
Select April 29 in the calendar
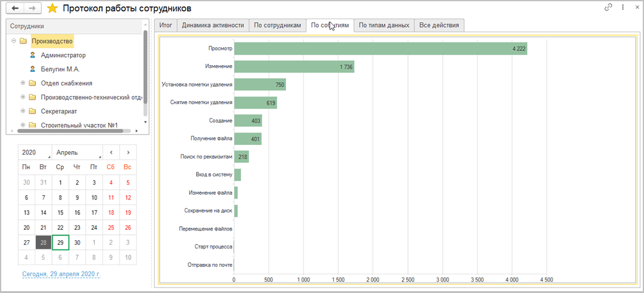(x=61, y=242)
